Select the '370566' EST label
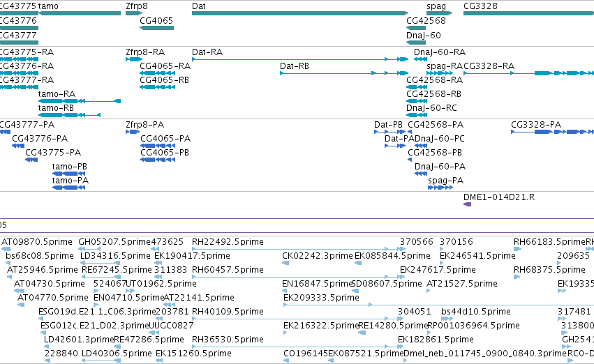594x364 pixels. click(416, 242)
